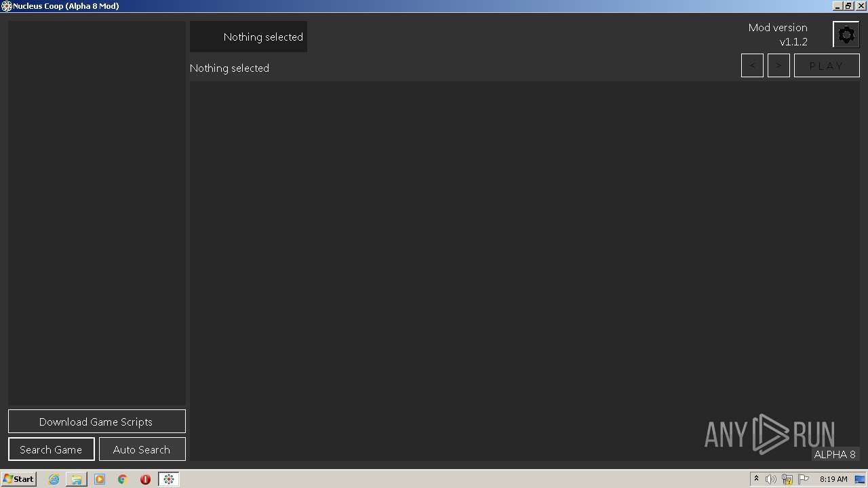The image size is (868, 488).
Task: Open settings with the gear icon
Action: [846, 35]
